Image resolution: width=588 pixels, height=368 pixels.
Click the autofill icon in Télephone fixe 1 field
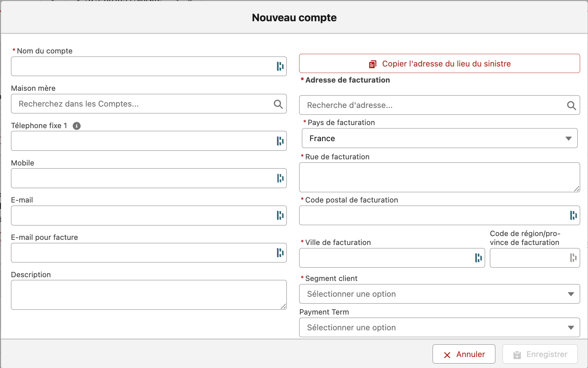coord(280,141)
